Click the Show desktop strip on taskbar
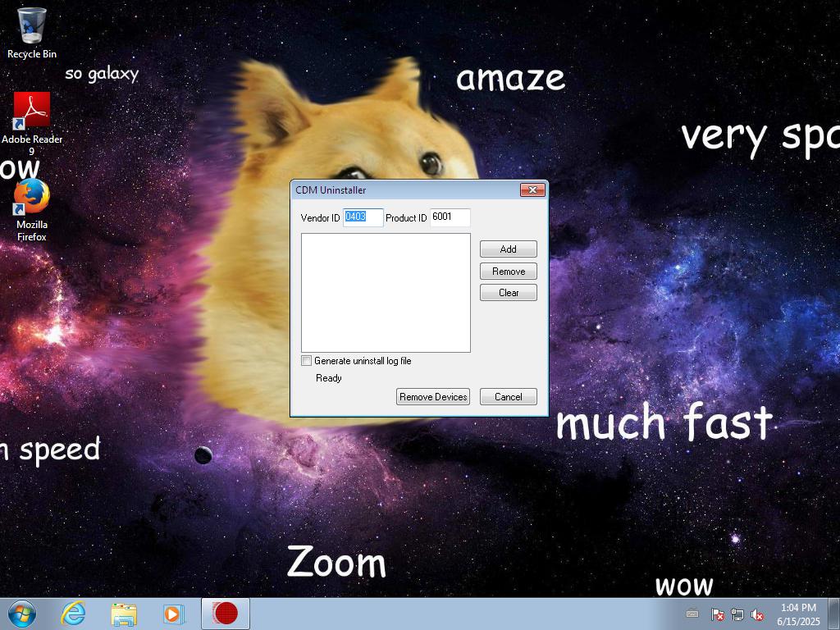Viewport: 840px width, 630px height. click(834, 614)
